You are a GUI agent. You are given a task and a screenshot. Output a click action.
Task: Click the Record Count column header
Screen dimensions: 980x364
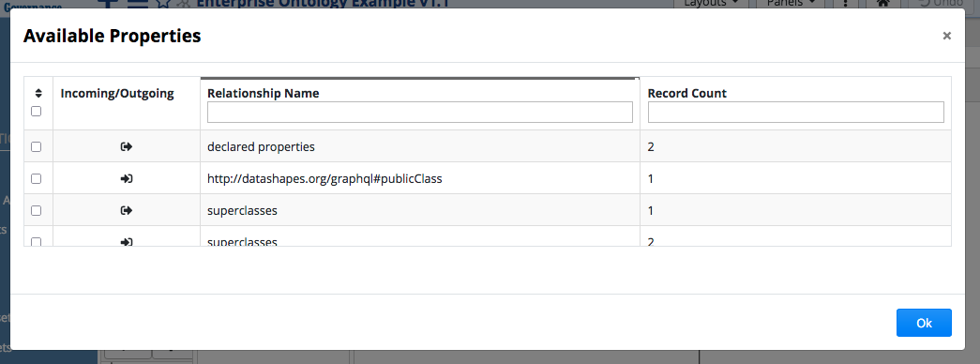(686, 94)
